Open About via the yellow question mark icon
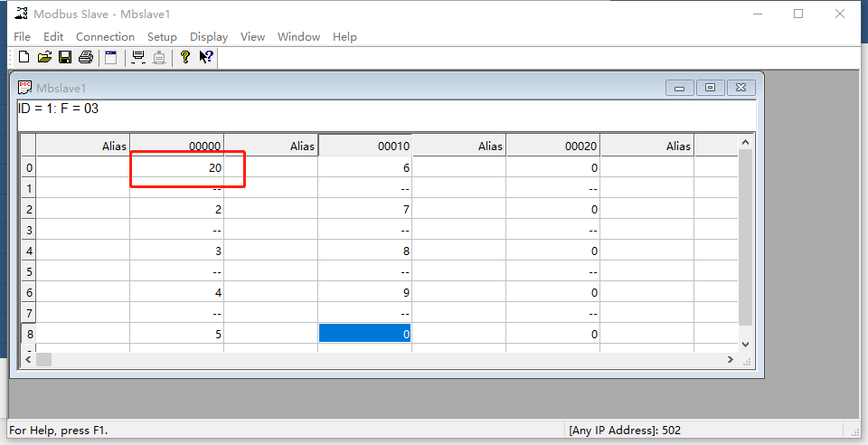The width and height of the screenshot is (868, 445). point(184,57)
